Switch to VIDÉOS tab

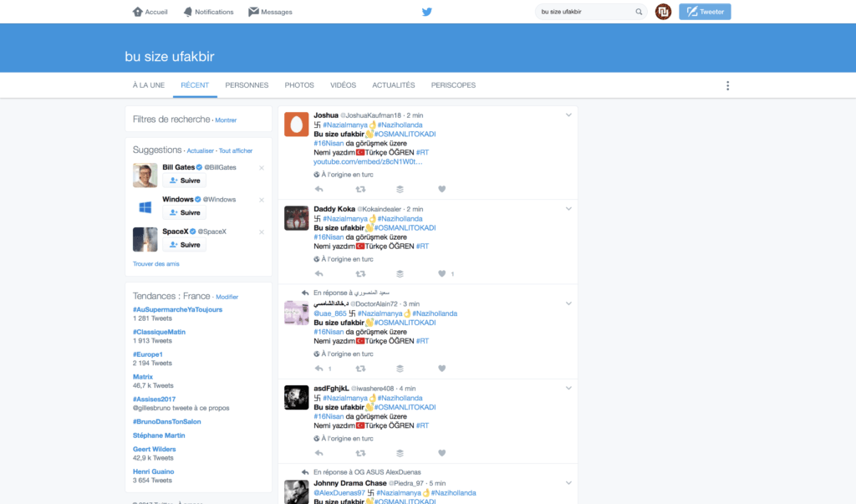[343, 85]
